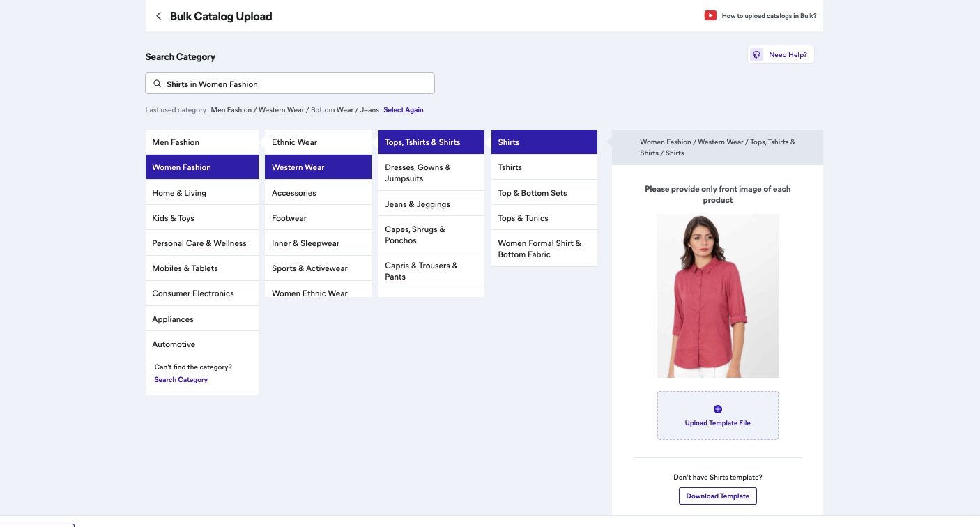Open Mobiles & Tablets category
The image size is (980, 527).
[202, 268]
